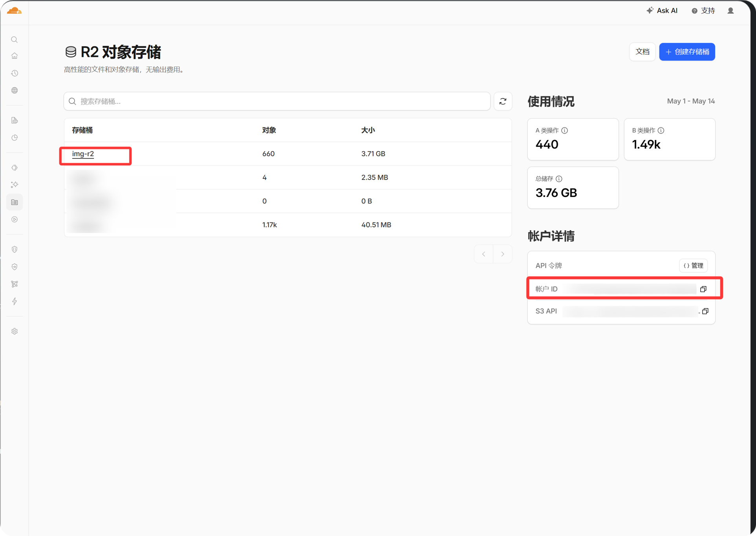Viewport: 756px width, 536px height.
Task: Open the 文档 documentation button
Action: pyautogui.click(x=643, y=52)
